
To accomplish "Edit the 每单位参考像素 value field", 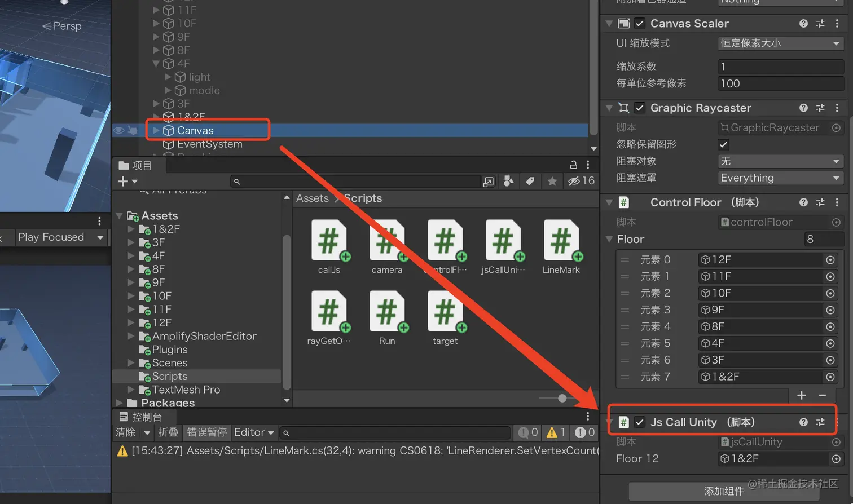I will pos(781,83).
